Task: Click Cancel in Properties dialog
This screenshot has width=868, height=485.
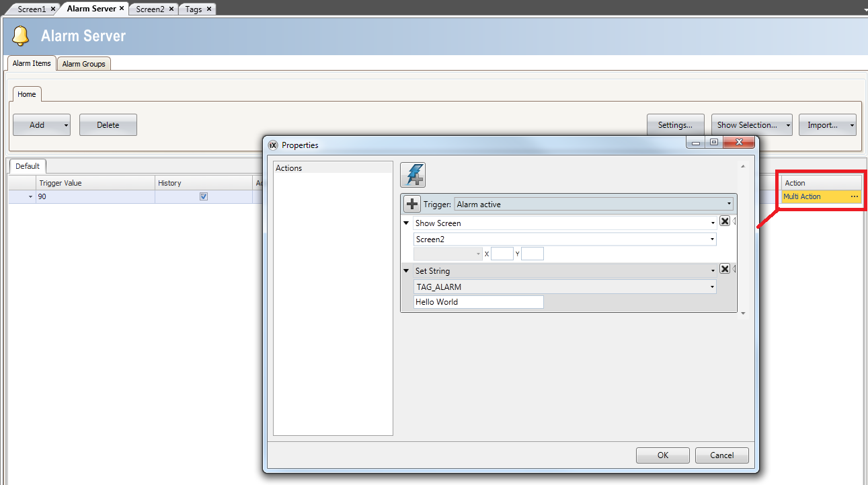Action: 722,455
